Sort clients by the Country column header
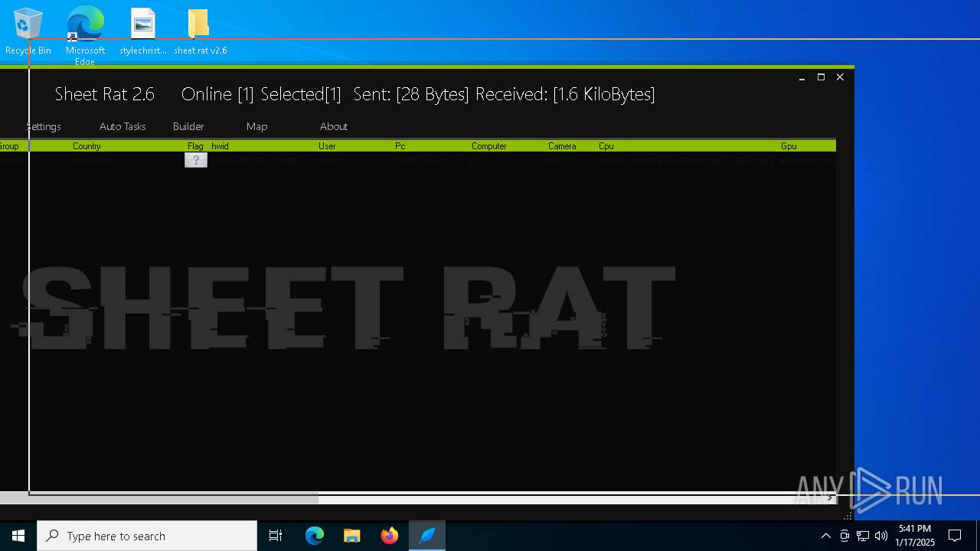The height and width of the screenshot is (551, 980). (x=87, y=145)
